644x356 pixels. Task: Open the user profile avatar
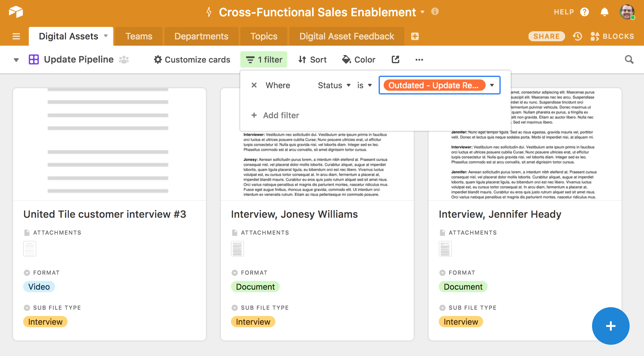(627, 12)
